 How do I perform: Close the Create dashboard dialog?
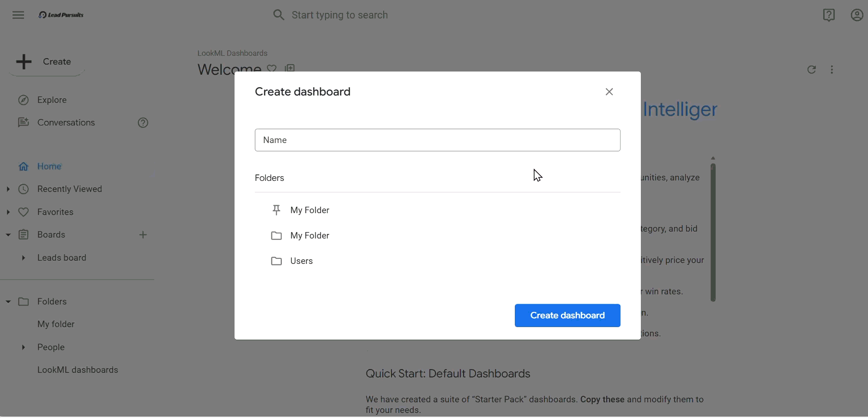pos(609,92)
